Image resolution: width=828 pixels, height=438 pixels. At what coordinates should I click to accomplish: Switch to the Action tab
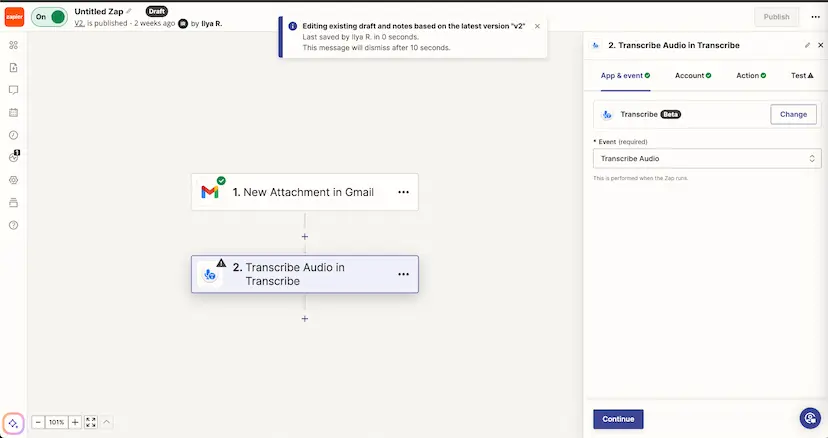click(751, 76)
